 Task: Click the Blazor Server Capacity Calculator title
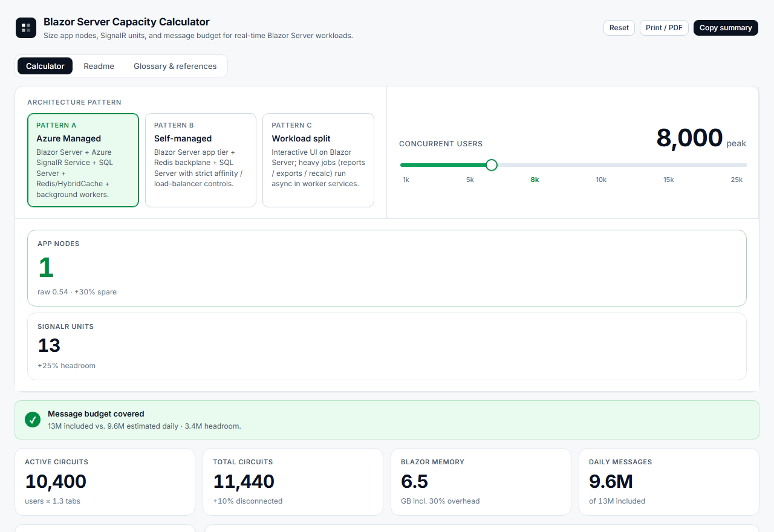coord(126,22)
